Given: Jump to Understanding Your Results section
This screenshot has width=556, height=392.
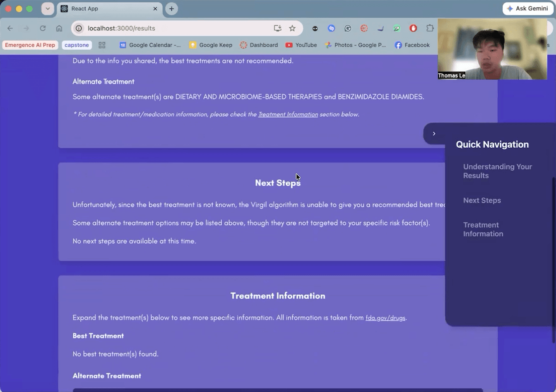Looking at the screenshot, I should [x=498, y=171].
